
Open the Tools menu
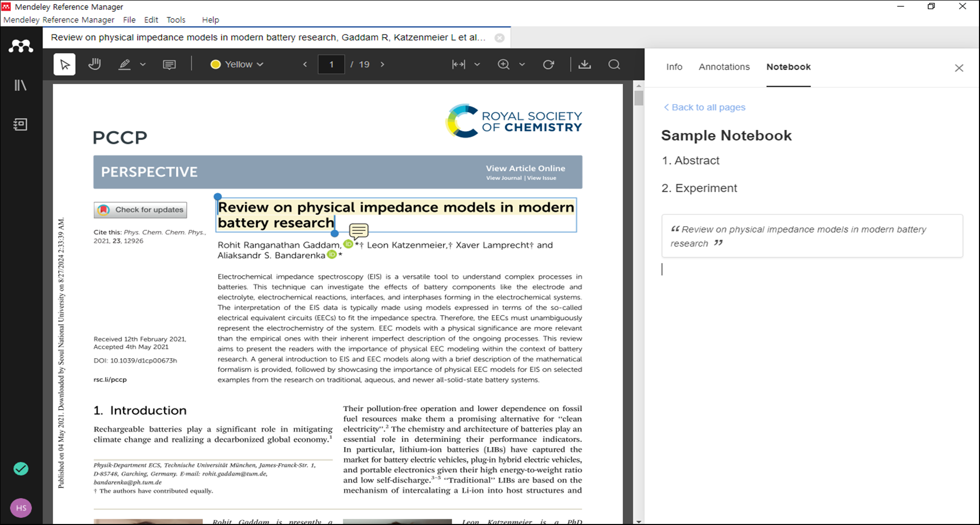[x=176, y=20]
